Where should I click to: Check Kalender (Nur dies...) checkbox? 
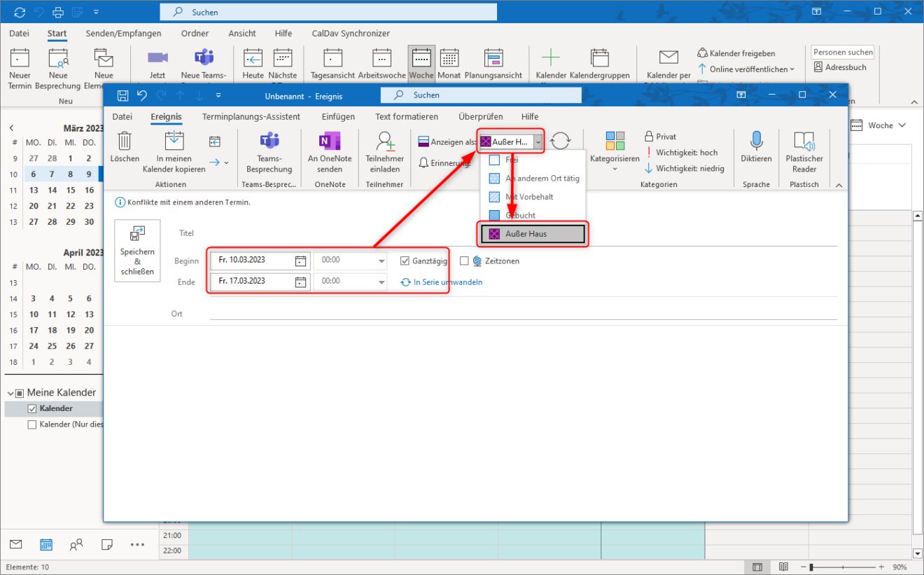tap(31, 424)
